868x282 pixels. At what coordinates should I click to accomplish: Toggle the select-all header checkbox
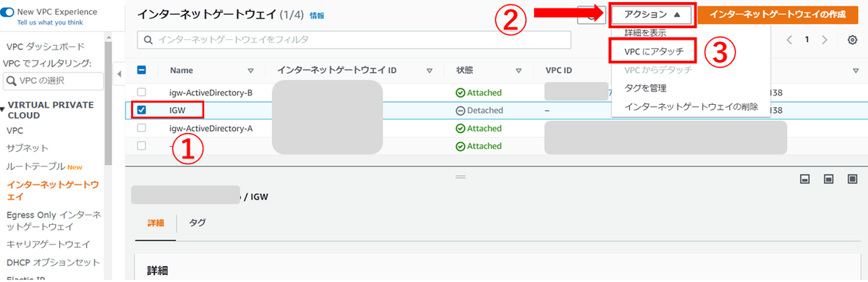(x=142, y=71)
